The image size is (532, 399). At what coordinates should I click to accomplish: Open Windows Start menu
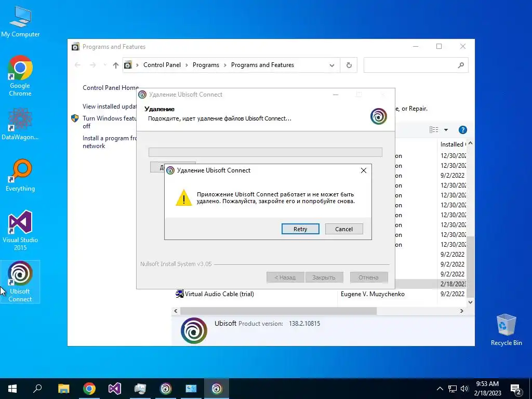pyautogui.click(x=12, y=389)
